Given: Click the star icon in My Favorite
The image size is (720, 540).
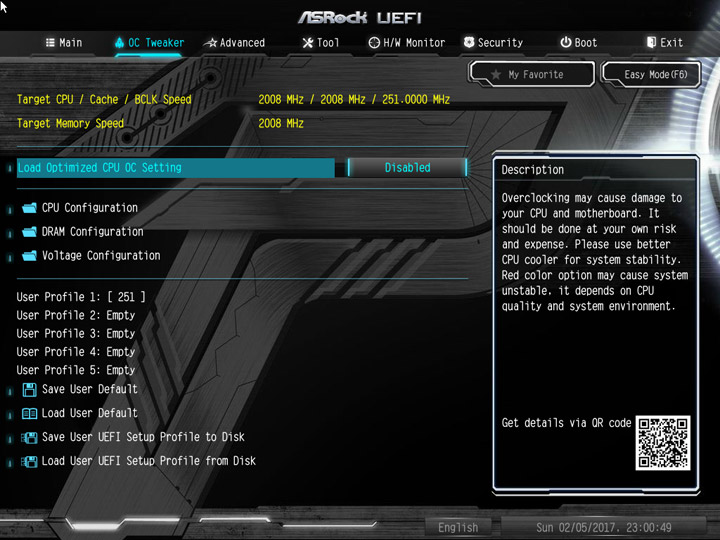Looking at the screenshot, I should pyautogui.click(x=495, y=74).
